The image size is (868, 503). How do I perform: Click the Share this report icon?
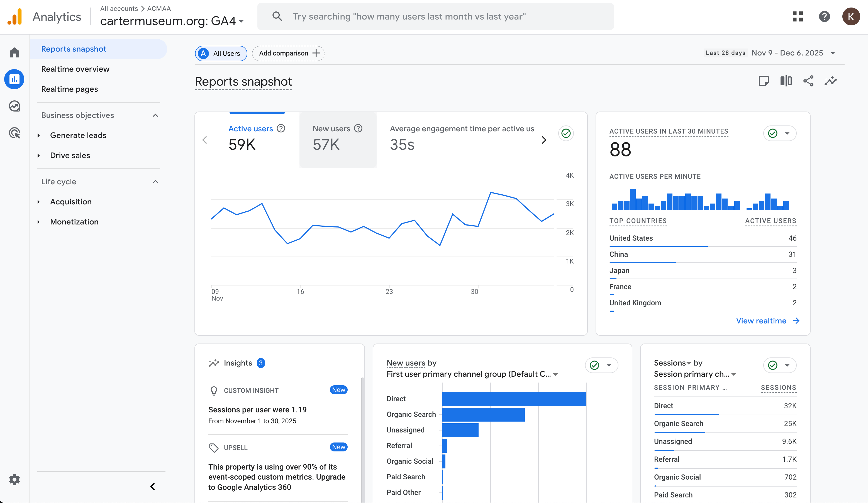(x=808, y=81)
